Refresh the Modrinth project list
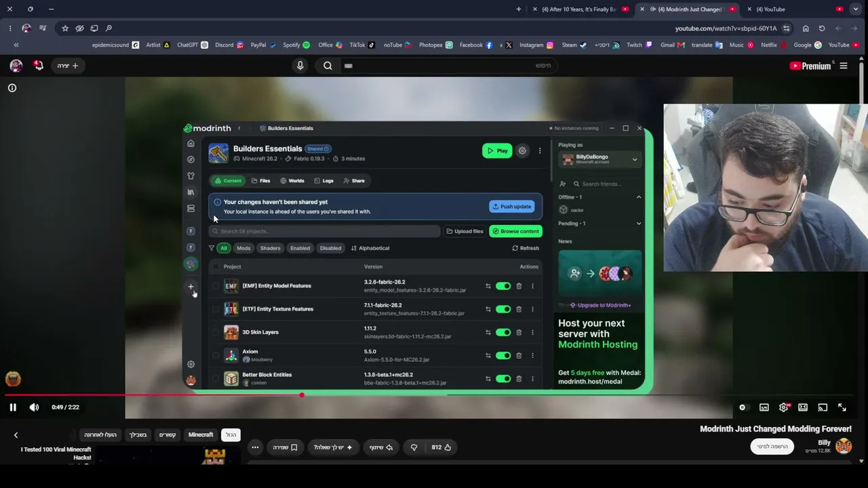This screenshot has width=868, height=488. click(526, 248)
